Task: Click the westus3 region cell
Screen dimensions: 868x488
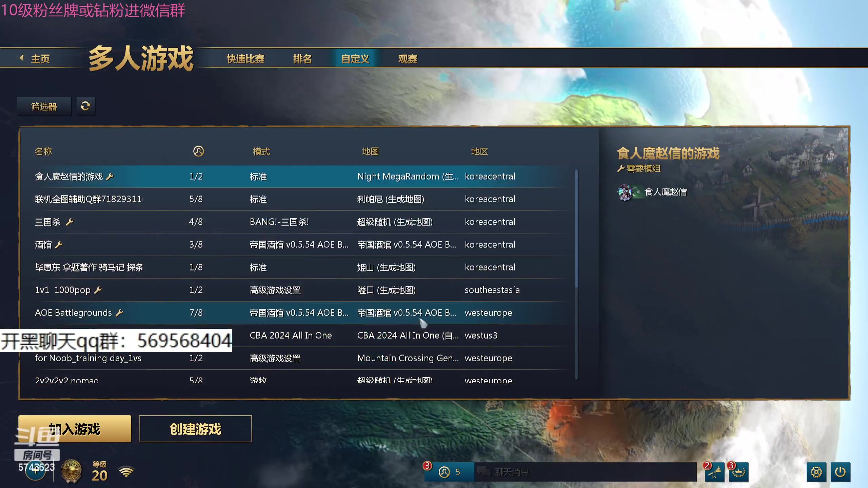Action: (x=481, y=335)
